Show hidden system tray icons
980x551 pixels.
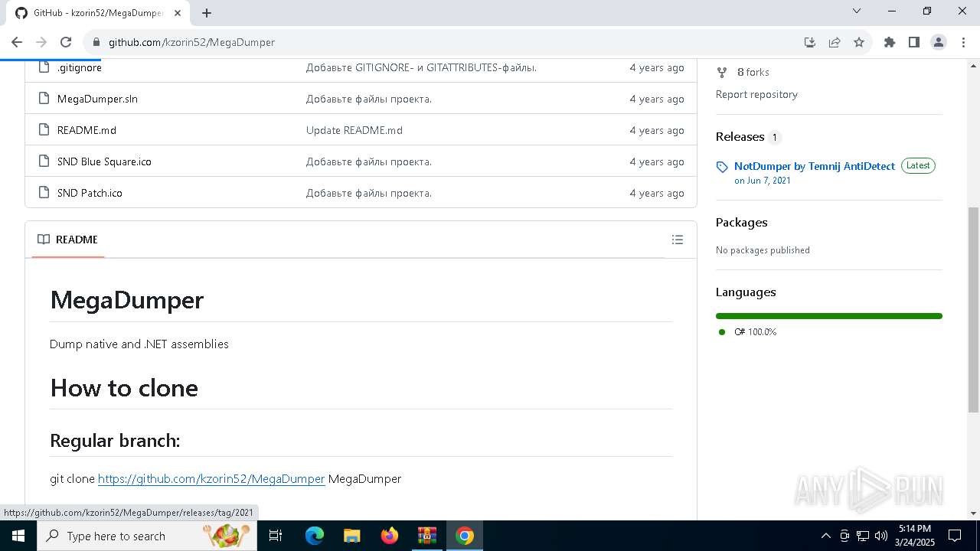point(825,536)
